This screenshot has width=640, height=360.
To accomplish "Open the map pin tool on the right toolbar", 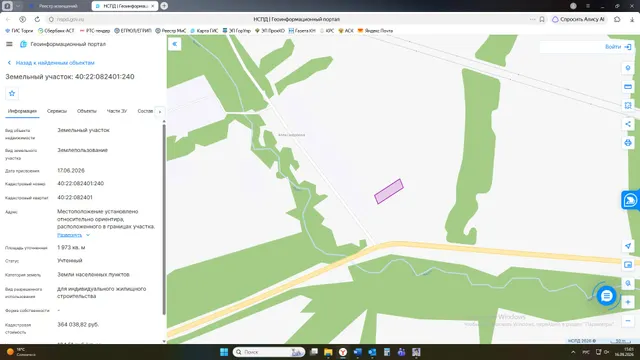I will point(628,68).
